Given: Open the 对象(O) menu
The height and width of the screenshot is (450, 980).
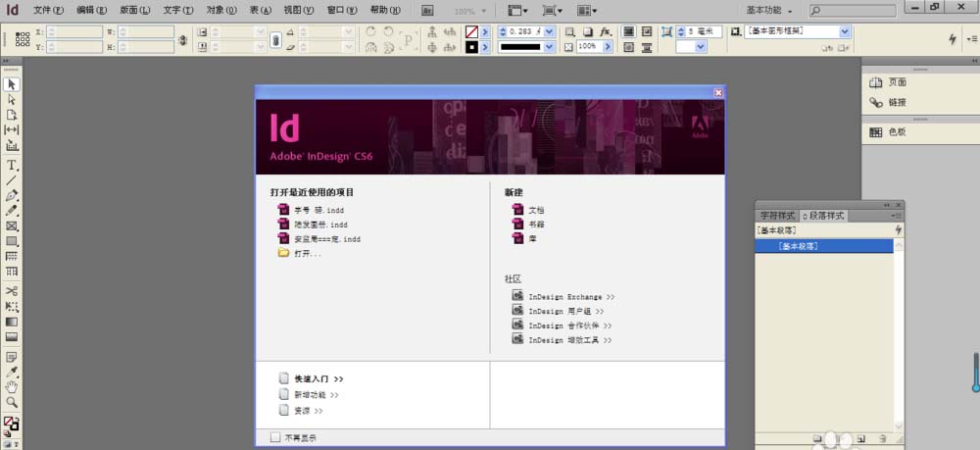Looking at the screenshot, I should click(x=221, y=11).
